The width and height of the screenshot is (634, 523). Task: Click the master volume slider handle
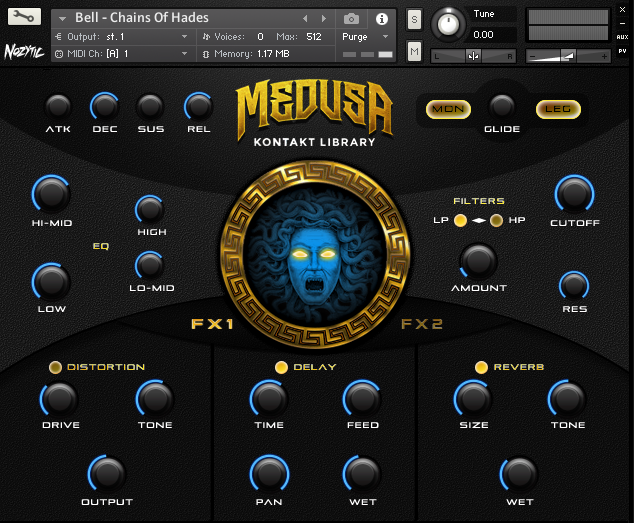[568, 56]
